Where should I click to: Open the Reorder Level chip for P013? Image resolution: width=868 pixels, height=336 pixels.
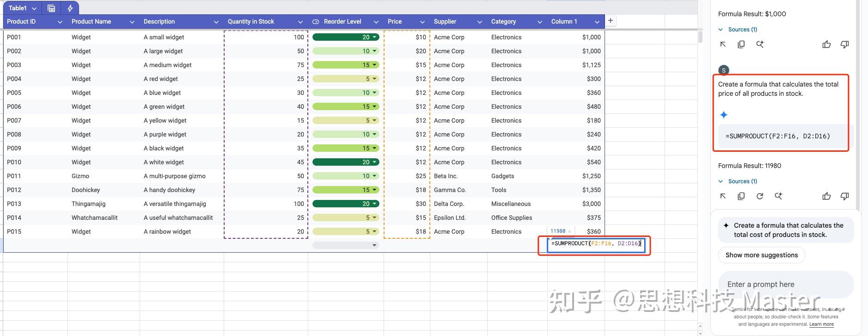(x=346, y=204)
